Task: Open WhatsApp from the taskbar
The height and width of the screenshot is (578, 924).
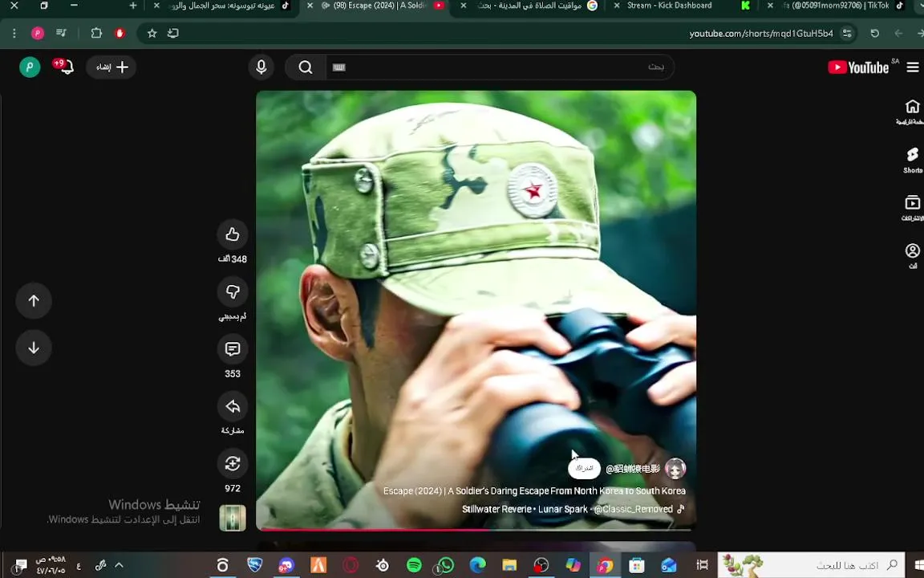Action: 446,566
